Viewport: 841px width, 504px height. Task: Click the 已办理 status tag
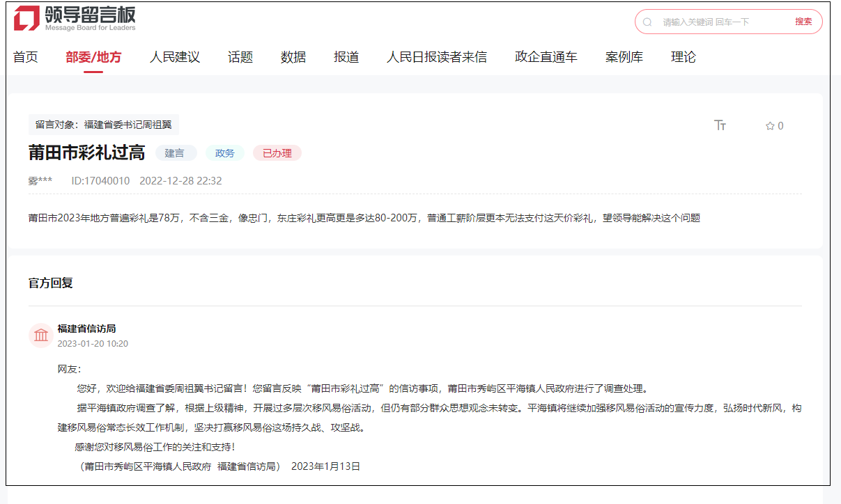point(277,152)
